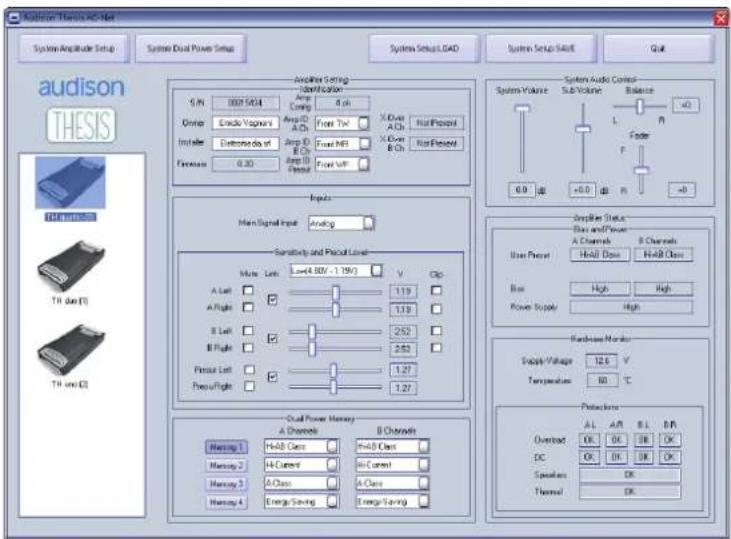This screenshot has width=731, height=539.
Task: Click the System Volume dB value field
Action: point(521,190)
